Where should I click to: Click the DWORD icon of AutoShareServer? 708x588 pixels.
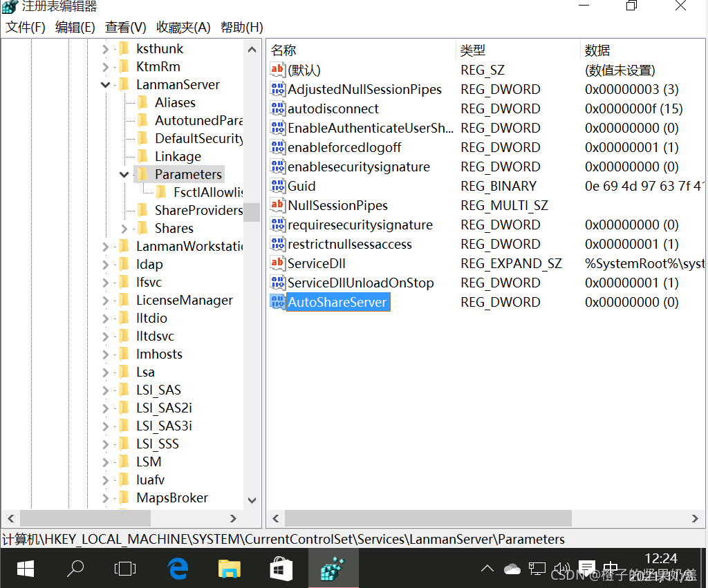pyautogui.click(x=278, y=301)
